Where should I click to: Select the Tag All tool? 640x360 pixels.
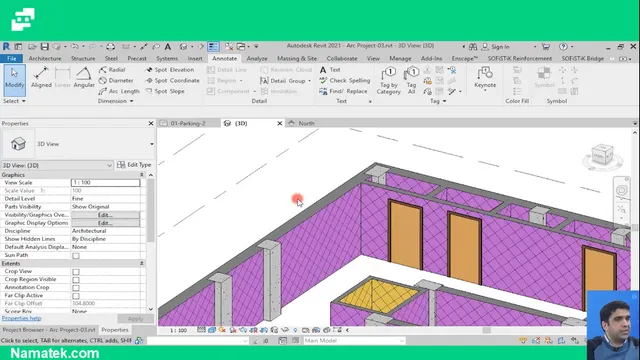(411, 80)
